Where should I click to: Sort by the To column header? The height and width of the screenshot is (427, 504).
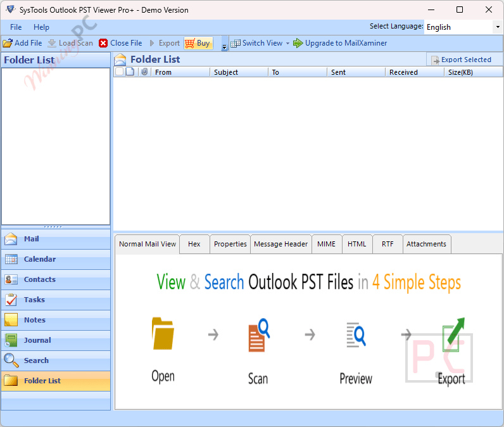pyautogui.click(x=298, y=72)
